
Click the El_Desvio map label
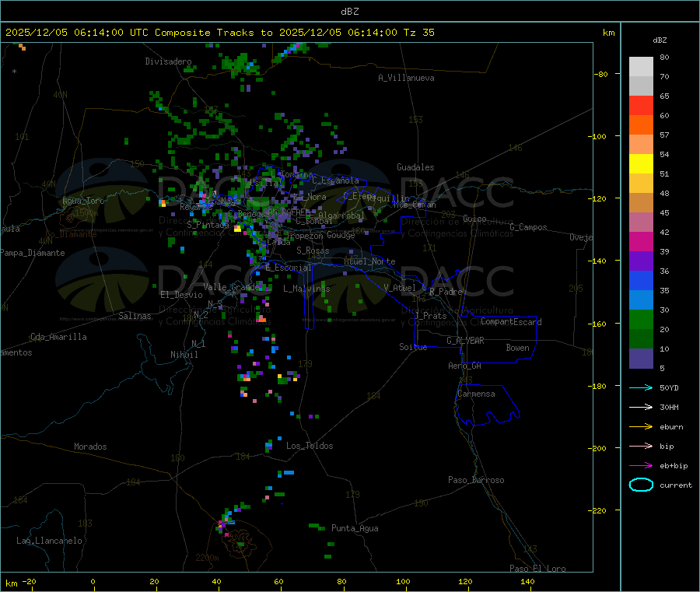point(182,295)
